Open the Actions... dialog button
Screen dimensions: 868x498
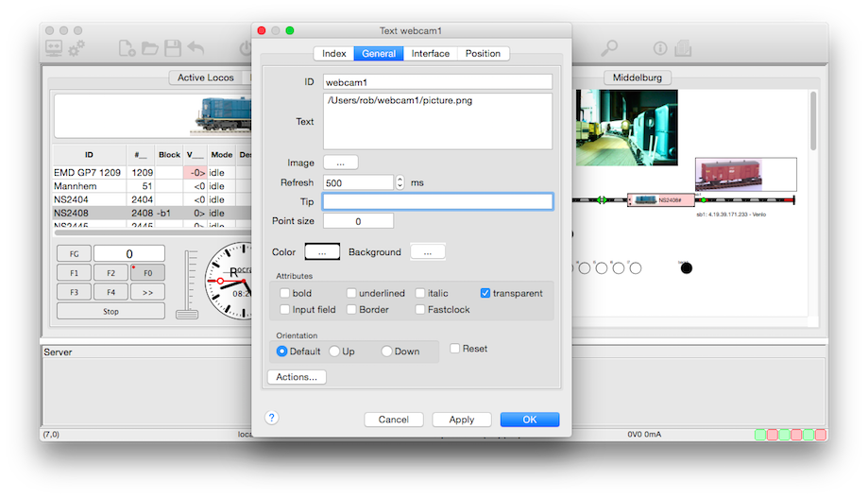pyautogui.click(x=297, y=377)
